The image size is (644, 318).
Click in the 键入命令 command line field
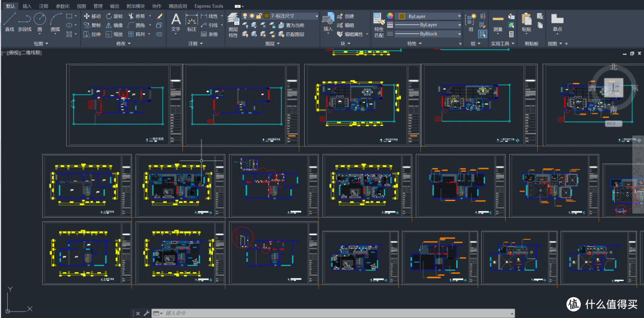[333, 313]
